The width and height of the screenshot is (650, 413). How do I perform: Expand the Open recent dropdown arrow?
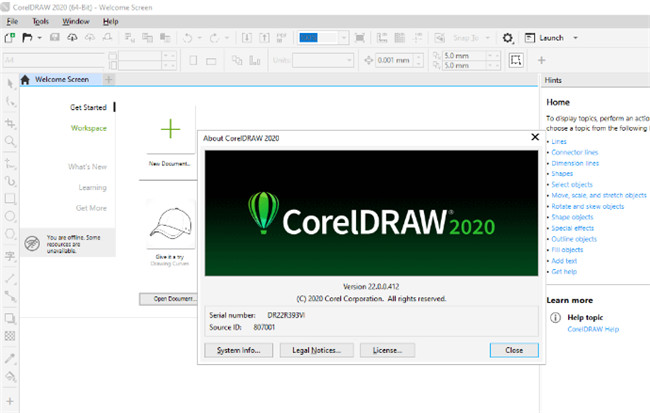click(39, 38)
